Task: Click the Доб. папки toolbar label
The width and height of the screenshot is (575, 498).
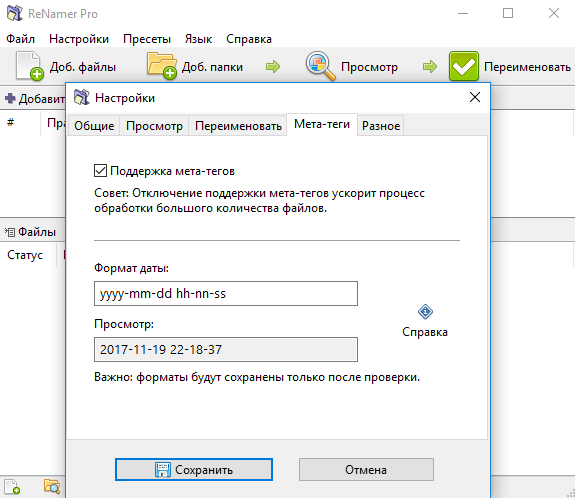Action: (x=212, y=67)
